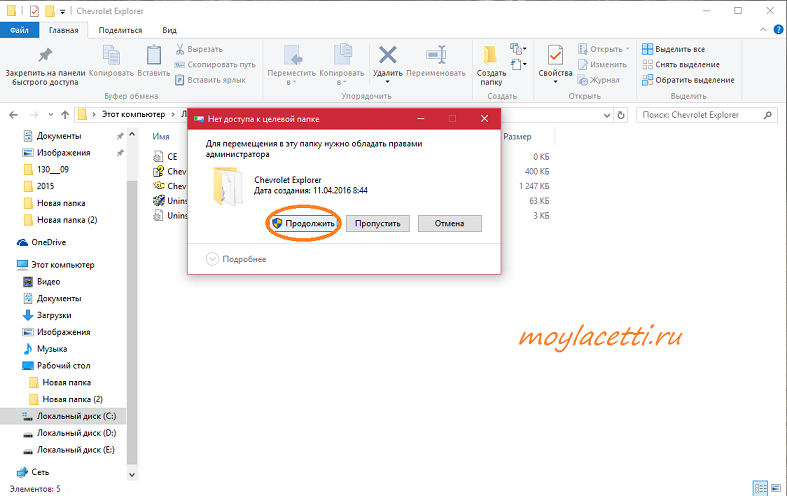Cancel the move with the Отмена button

(x=449, y=223)
